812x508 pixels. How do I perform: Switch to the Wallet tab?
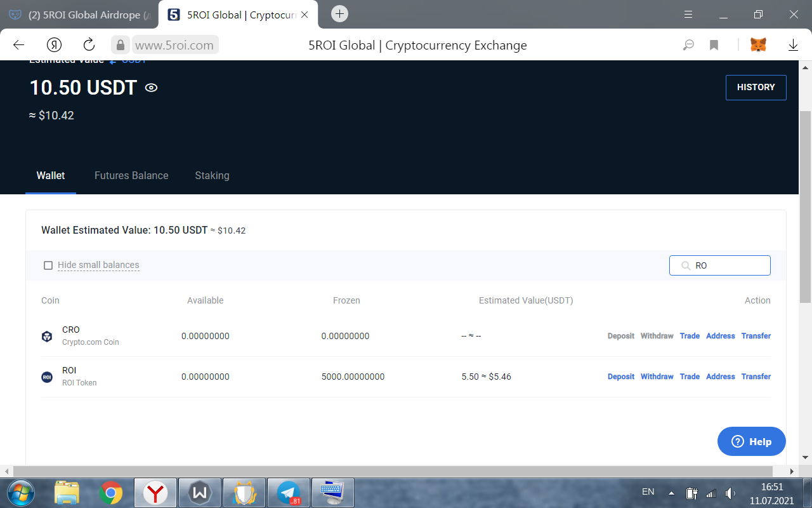(x=51, y=176)
